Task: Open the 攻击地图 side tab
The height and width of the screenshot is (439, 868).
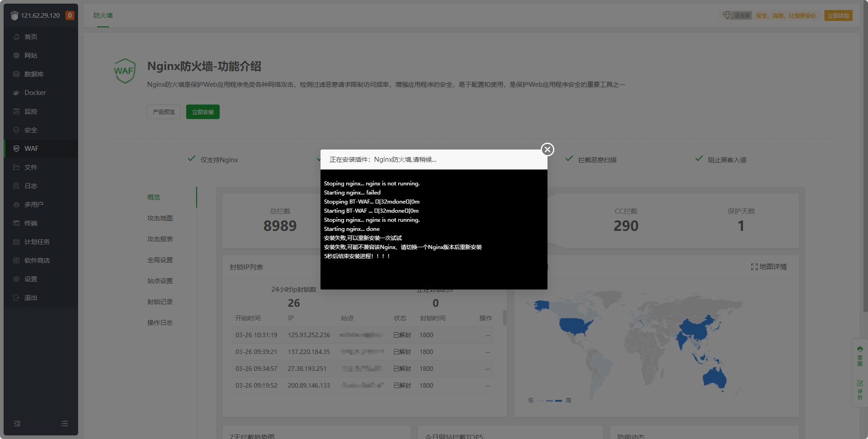Action: [x=160, y=218]
